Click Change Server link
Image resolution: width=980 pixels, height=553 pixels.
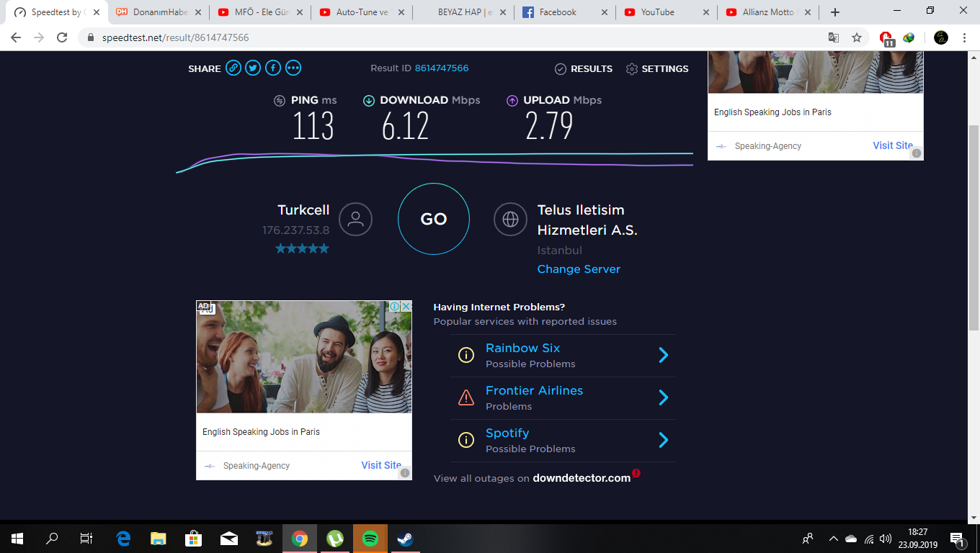pyautogui.click(x=579, y=269)
